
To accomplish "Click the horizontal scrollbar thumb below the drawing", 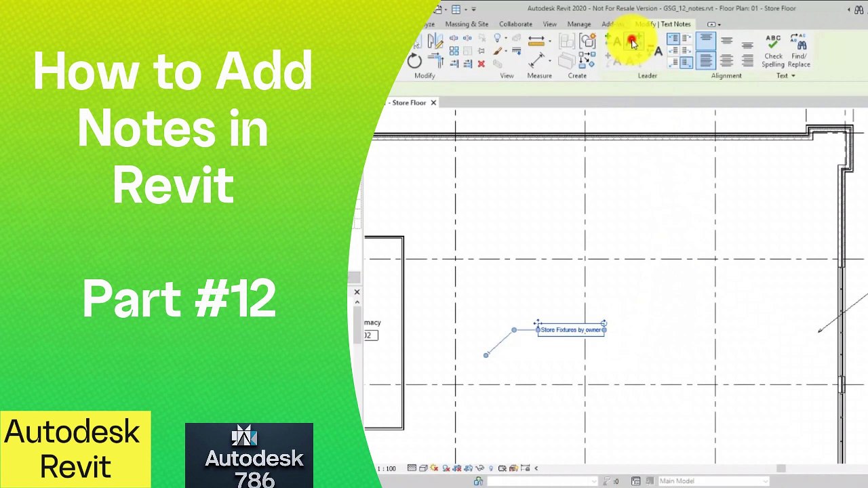I will point(781,468).
